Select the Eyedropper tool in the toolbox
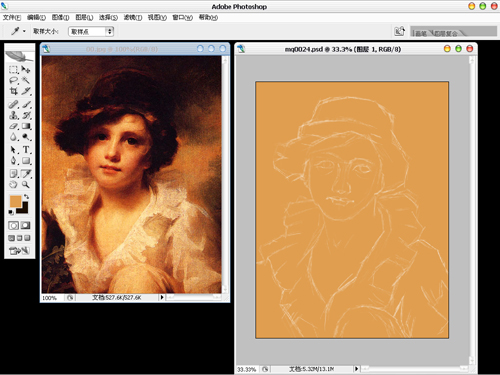This screenshot has width=500, height=375. coord(26,173)
